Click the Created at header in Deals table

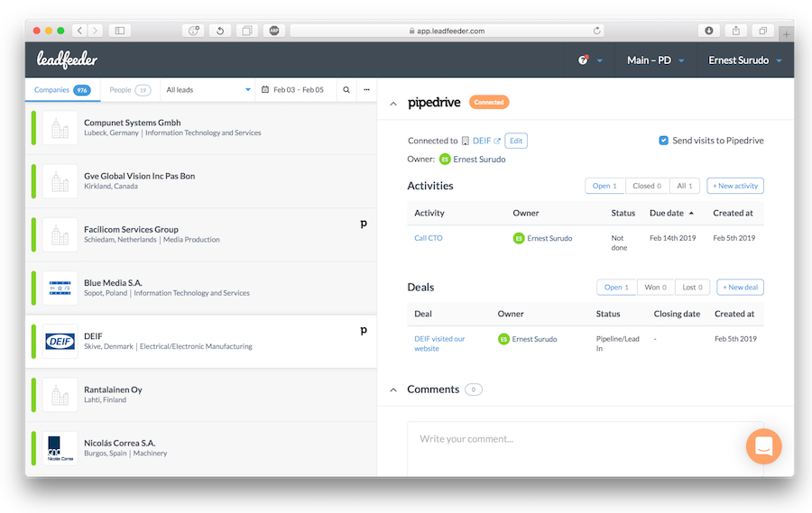coord(734,315)
